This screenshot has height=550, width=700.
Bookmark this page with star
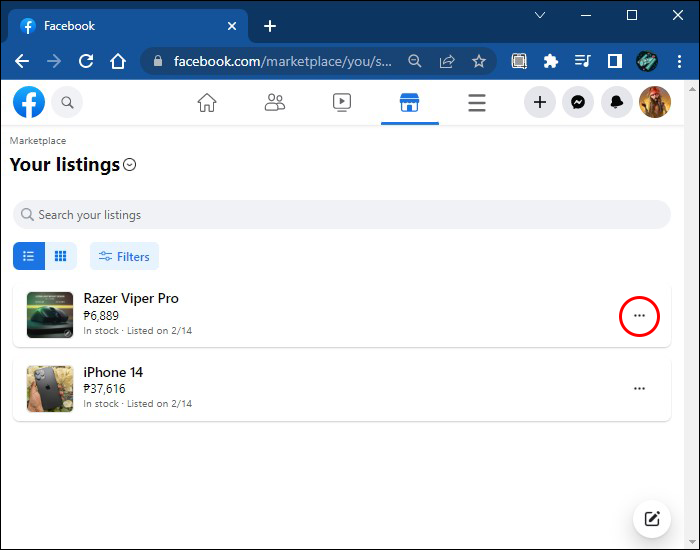479,61
